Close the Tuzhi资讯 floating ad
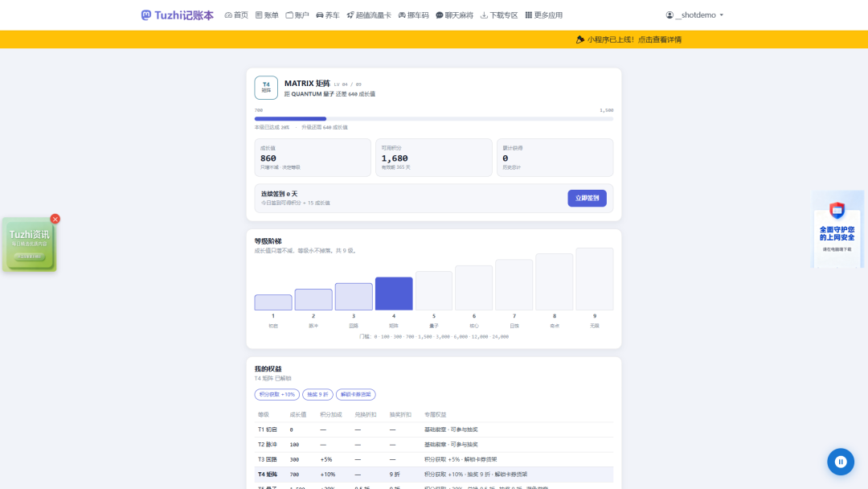 [x=55, y=219]
